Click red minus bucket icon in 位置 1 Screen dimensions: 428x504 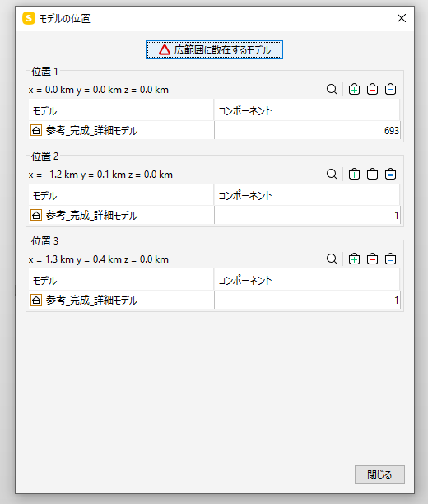click(372, 90)
